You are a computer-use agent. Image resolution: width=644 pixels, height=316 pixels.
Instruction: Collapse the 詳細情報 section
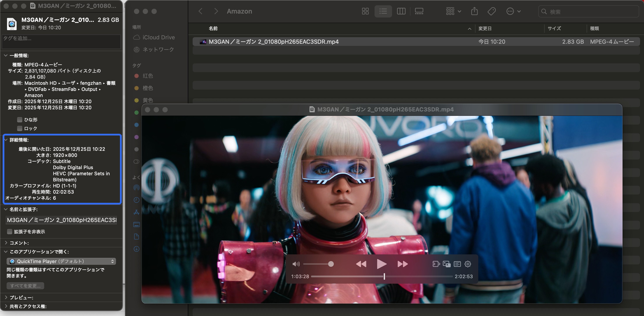pos(5,140)
